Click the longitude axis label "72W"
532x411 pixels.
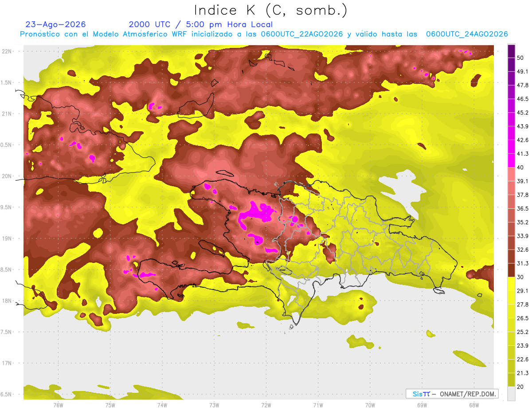coord(266,405)
